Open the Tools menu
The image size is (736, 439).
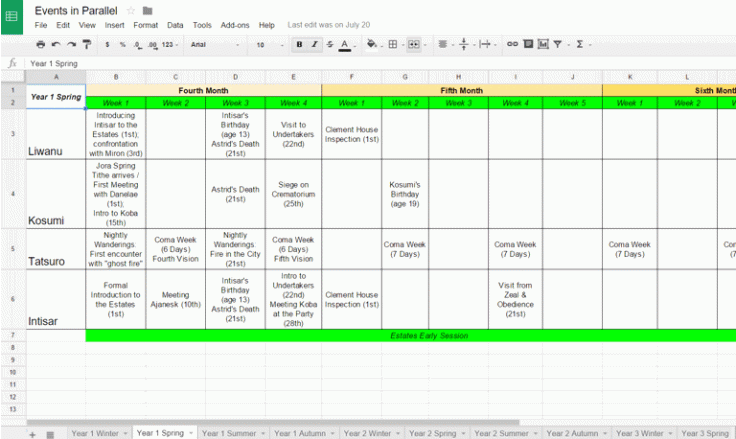pyautogui.click(x=202, y=25)
